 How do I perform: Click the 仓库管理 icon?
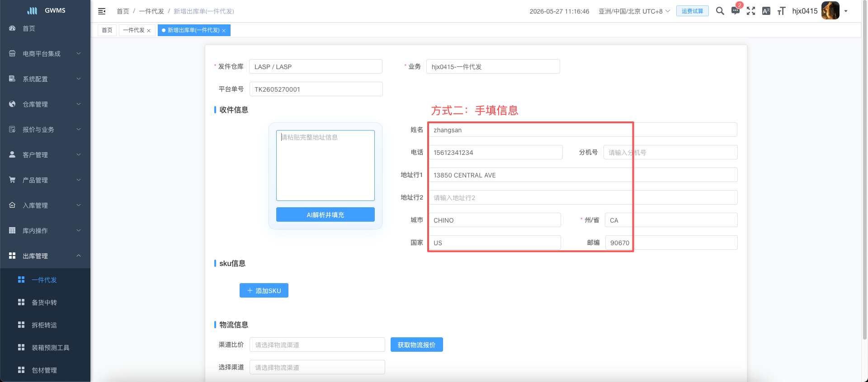point(12,104)
